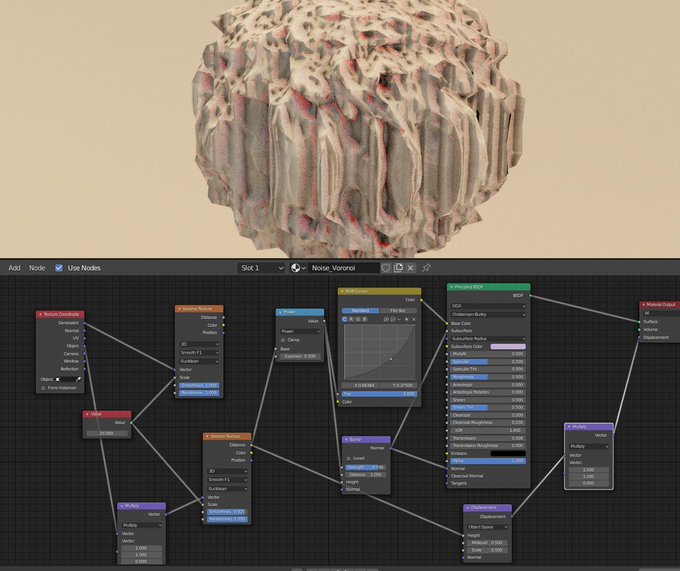Click the Noise_Voronoi material name field
Screen dimensions: 680x571
(x=344, y=268)
